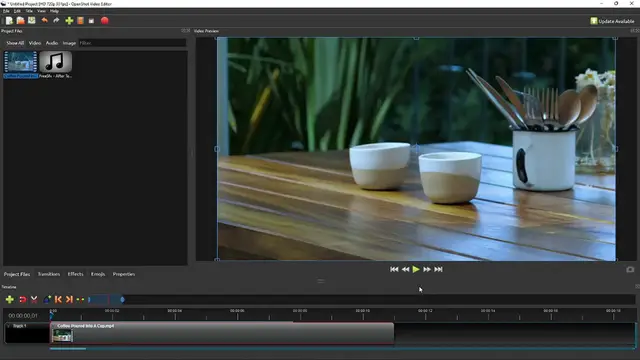Undo the last action
The height and width of the screenshot is (360, 640).
44,20
